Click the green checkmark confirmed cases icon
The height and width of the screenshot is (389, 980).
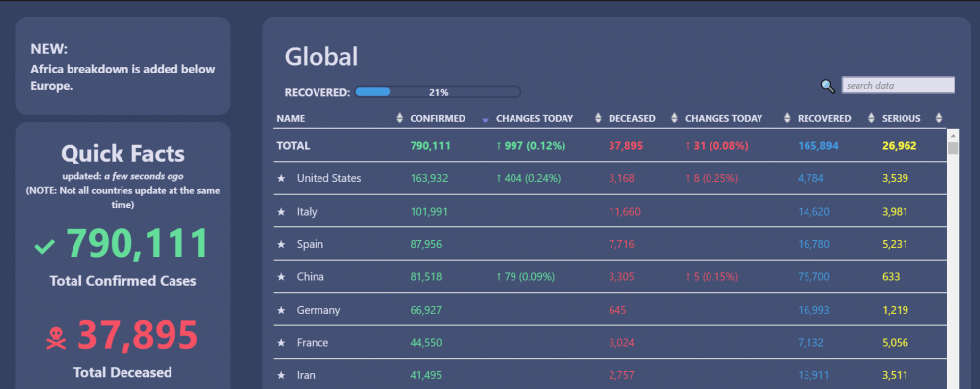tap(45, 247)
